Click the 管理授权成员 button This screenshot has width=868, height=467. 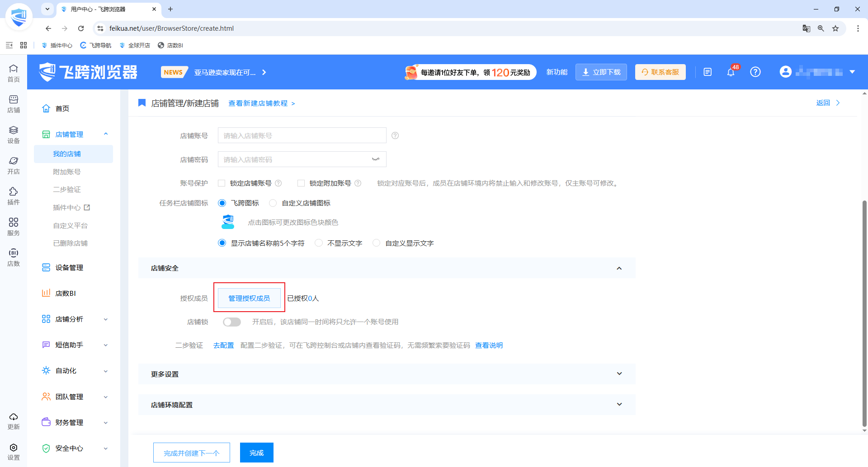pyautogui.click(x=249, y=298)
